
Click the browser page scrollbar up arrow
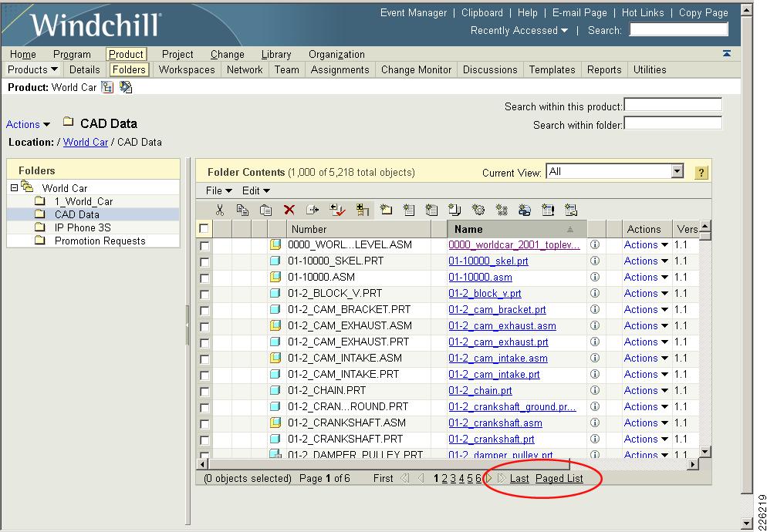point(746,9)
